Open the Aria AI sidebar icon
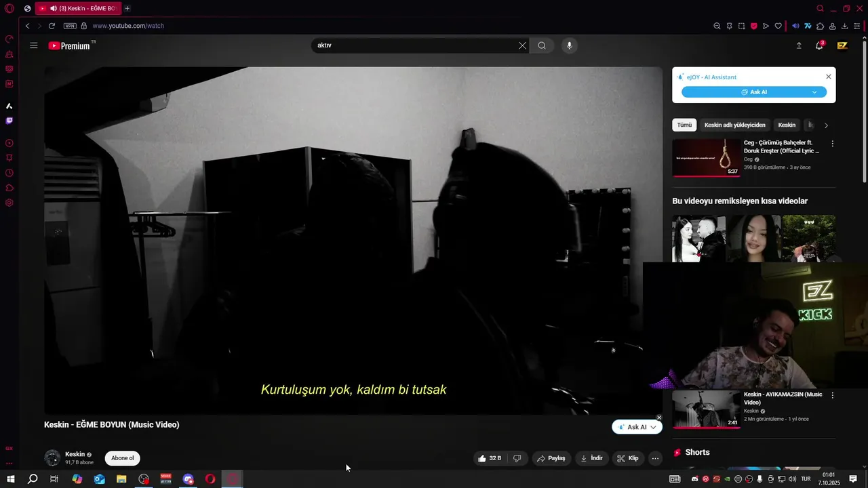Image resolution: width=868 pixels, height=488 pixels. pyautogui.click(x=9, y=106)
